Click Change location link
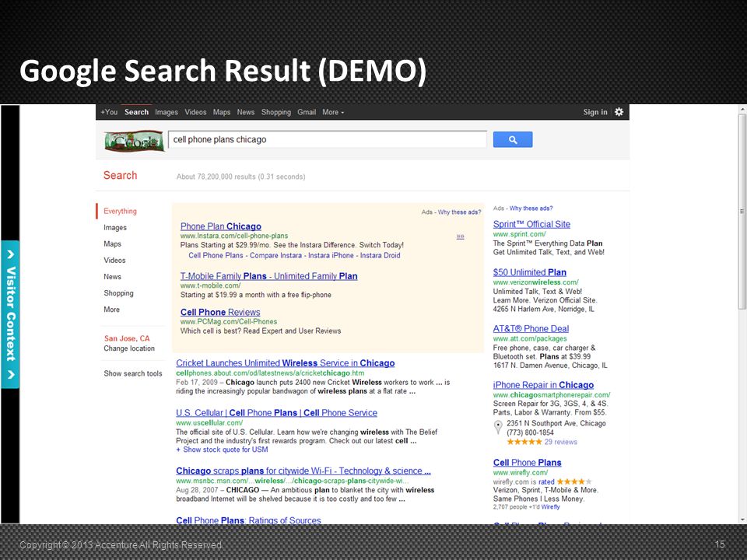Viewport: 747px width, 560px height. pyautogui.click(x=129, y=348)
